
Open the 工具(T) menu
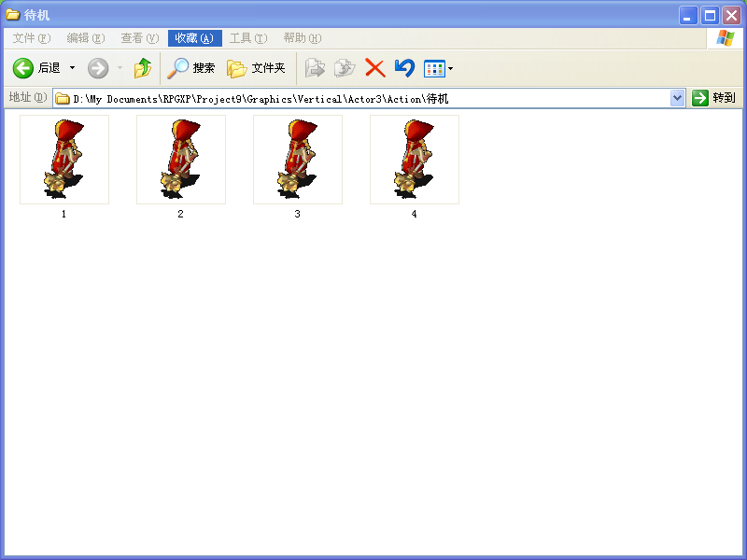pyautogui.click(x=248, y=38)
